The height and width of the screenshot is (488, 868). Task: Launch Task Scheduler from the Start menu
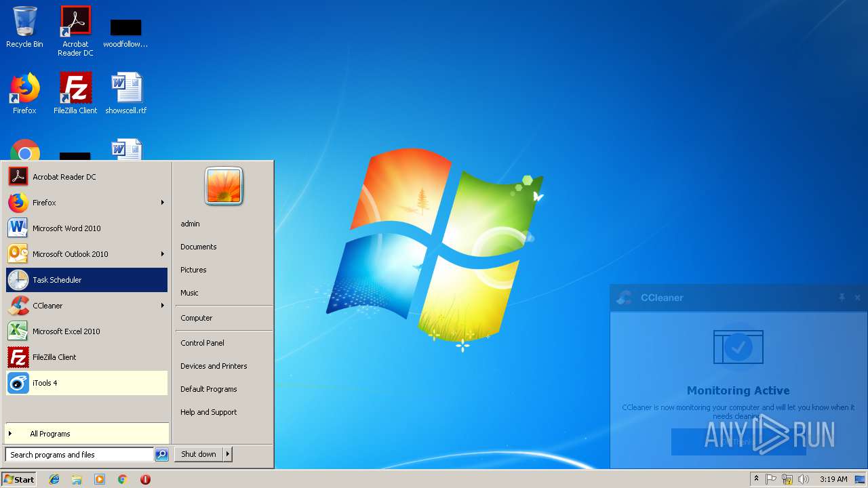coord(87,280)
